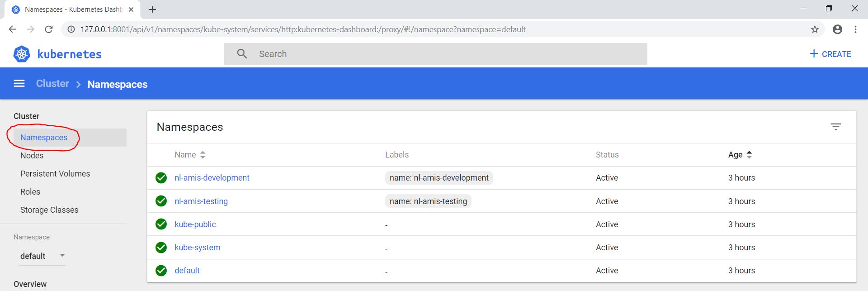Open the Chrome profile account icon
868x291 pixels.
(837, 29)
